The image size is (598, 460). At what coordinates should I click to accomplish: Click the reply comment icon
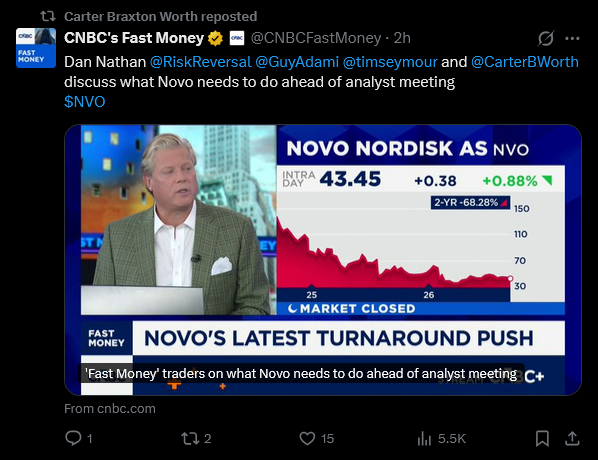pos(73,438)
